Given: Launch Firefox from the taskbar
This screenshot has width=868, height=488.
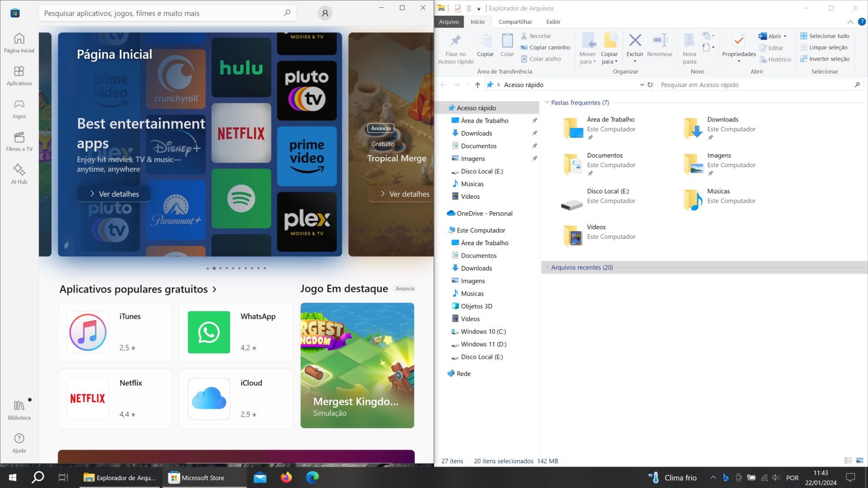Looking at the screenshot, I should [x=286, y=477].
